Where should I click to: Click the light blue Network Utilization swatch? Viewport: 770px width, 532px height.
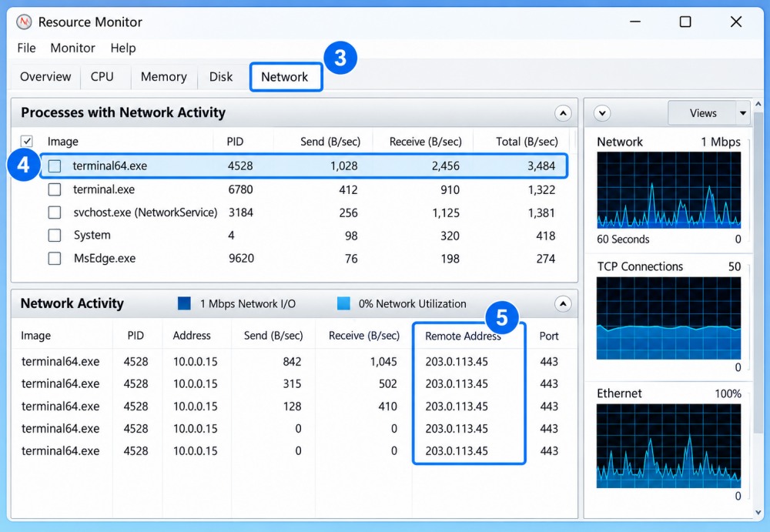pos(343,303)
